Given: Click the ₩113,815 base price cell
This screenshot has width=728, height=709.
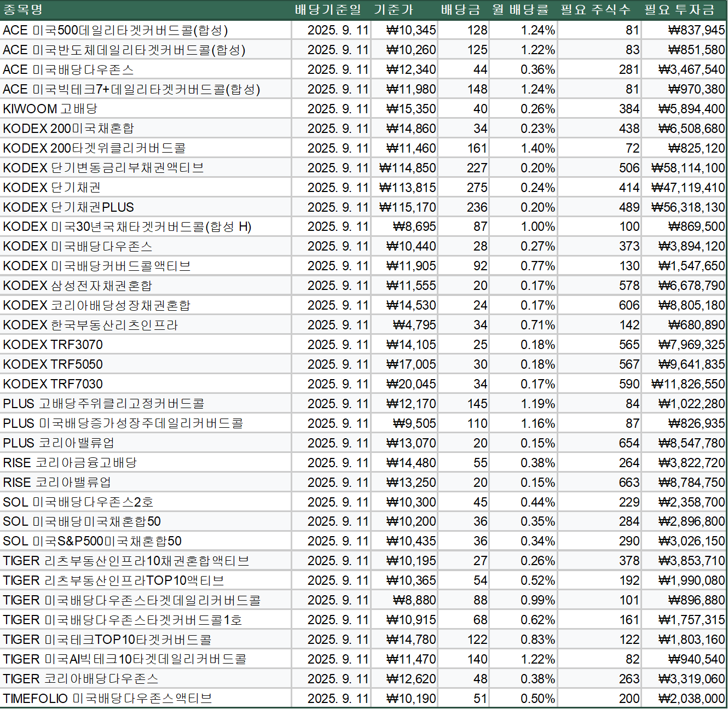Looking at the screenshot, I should 405,188.
